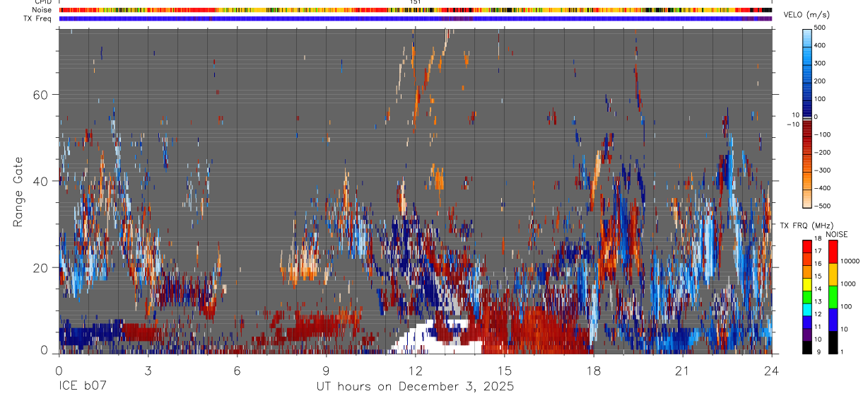This screenshot has height=401, width=868.
Task: Click the 1000 tick on NOISE legend
Action: [x=848, y=284]
